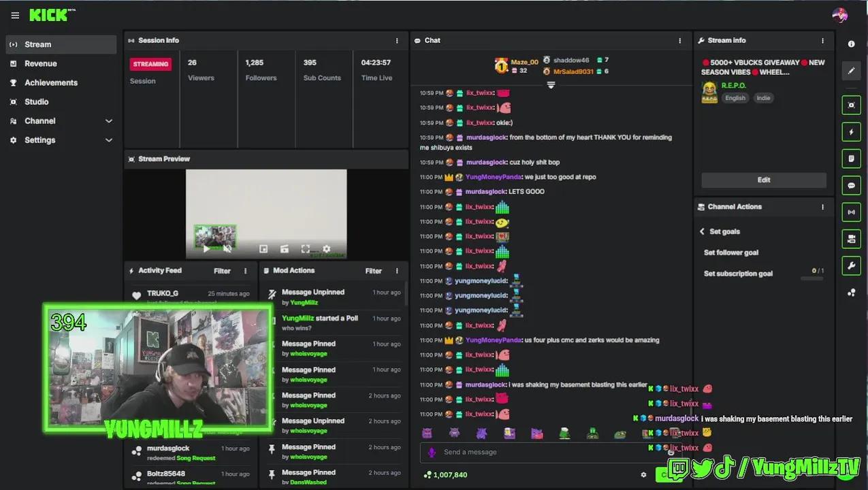Image resolution: width=868 pixels, height=490 pixels.
Task: Toggle the Stream Preview panel icon in right toolbar
Action: point(851,105)
